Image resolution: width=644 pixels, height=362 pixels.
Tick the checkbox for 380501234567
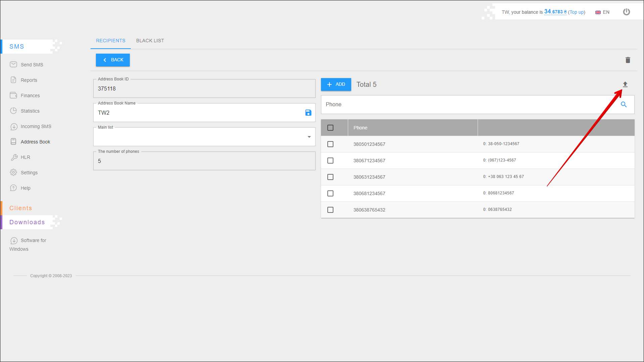[330, 144]
